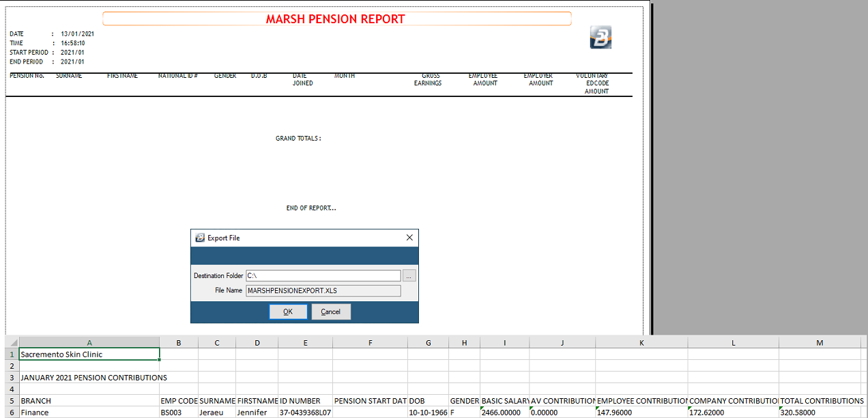Click the EMPLOYEE CONTRIBUTION header cell
Screen dimensions: 868x418
point(641,401)
